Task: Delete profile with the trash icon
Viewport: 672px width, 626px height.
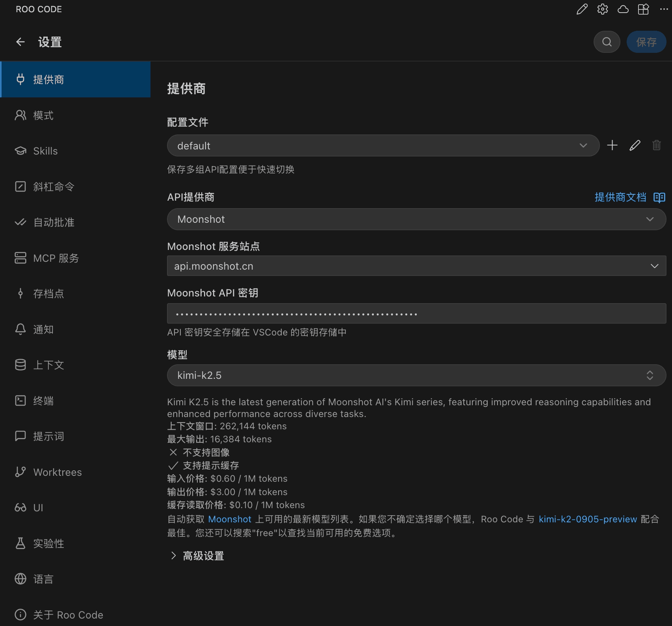Action: pos(656,145)
